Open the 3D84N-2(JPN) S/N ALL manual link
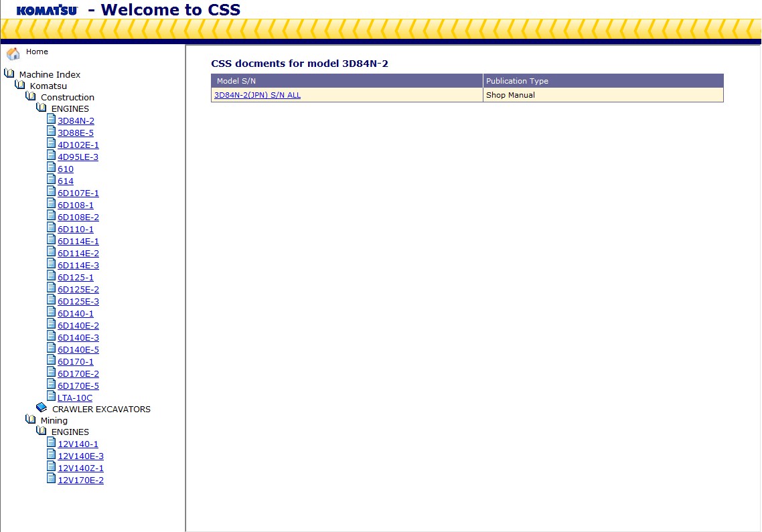762x532 pixels. tap(258, 95)
